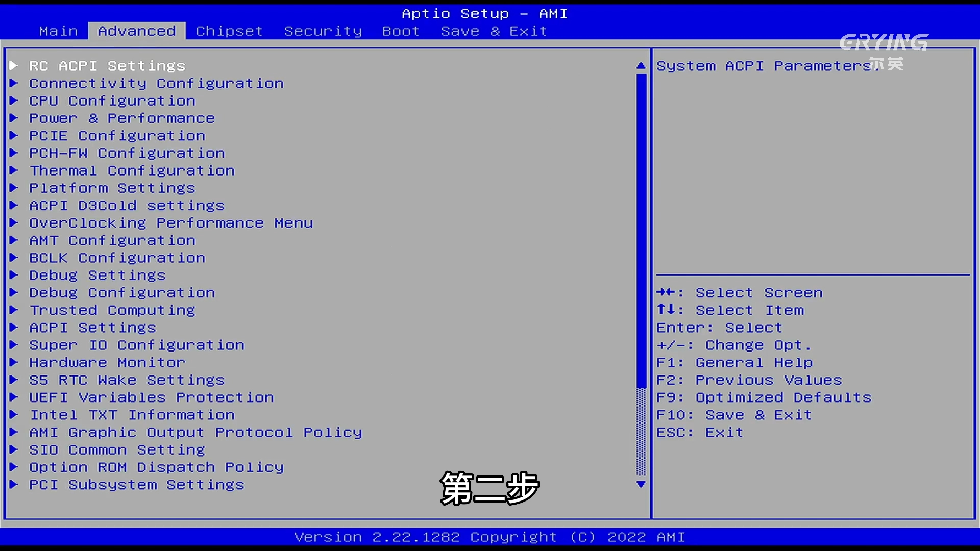This screenshot has width=980, height=551.
Task: Click arrow beside ACPI D3Cold settings
Action: (14, 205)
